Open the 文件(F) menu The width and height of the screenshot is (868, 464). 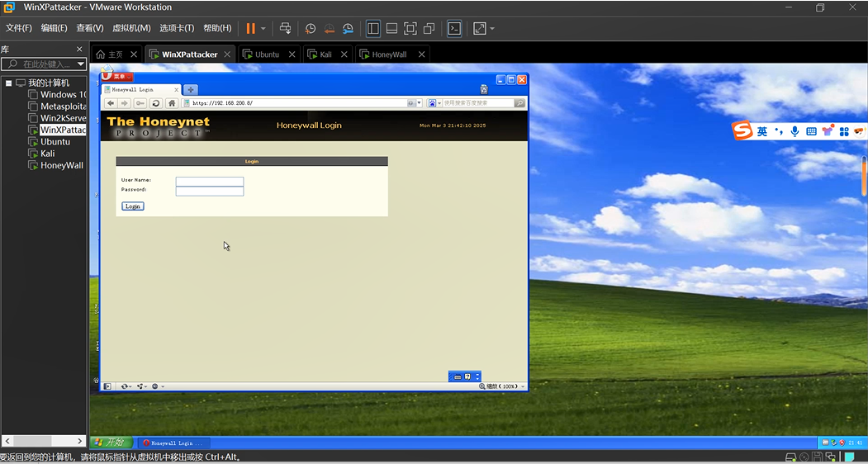pos(19,28)
